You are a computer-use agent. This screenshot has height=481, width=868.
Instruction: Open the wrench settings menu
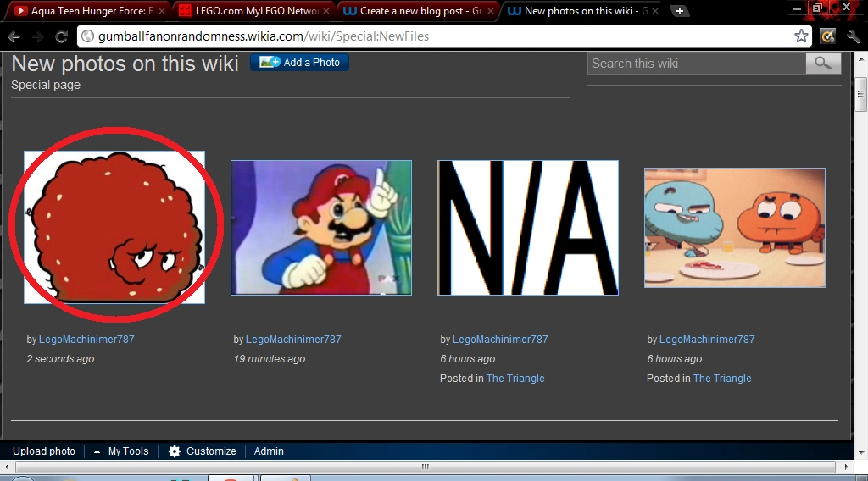click(x=854, y=36)
